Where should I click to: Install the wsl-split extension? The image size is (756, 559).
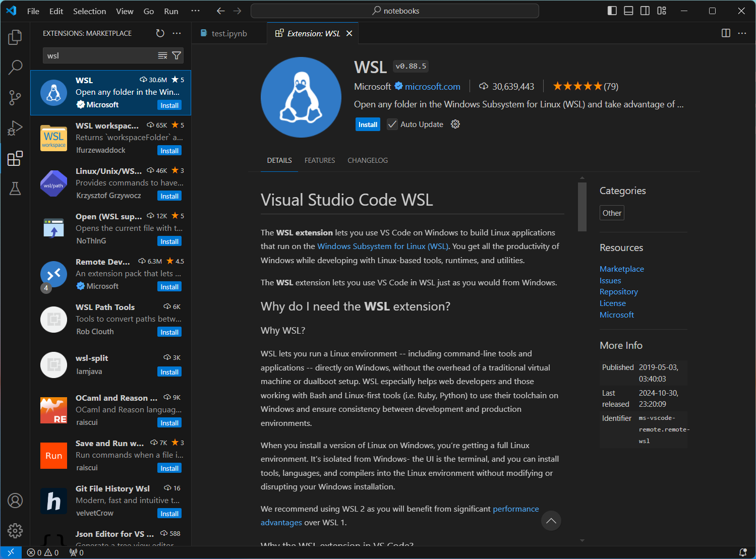pyautogui.click(x=169, y=372)
